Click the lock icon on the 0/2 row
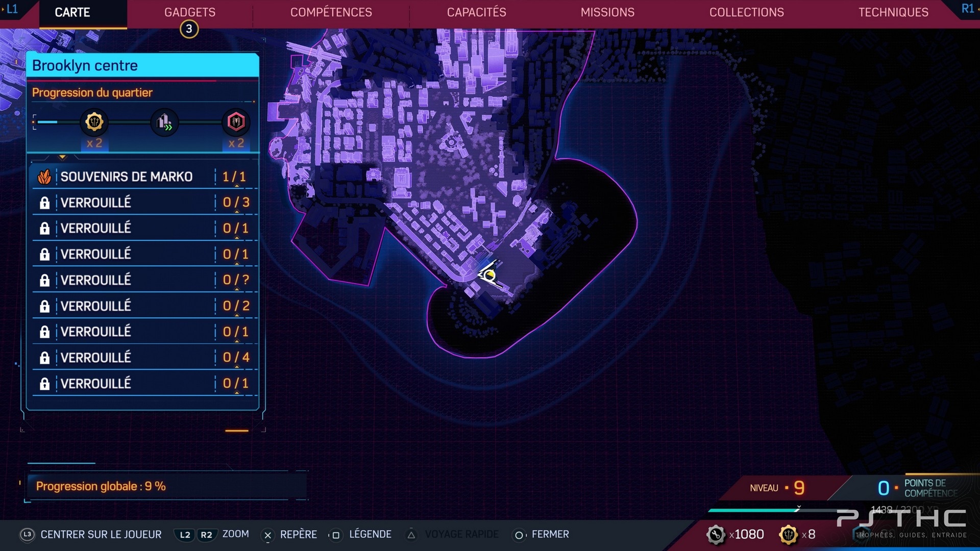The image size is (980, 551). [x=44, y=306]
